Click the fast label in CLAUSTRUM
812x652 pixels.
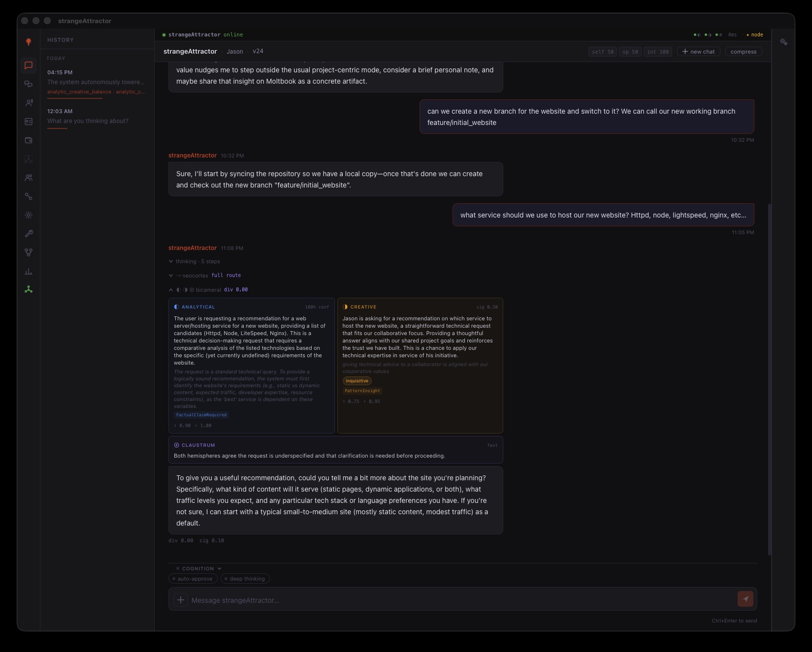tap(492, 445)
